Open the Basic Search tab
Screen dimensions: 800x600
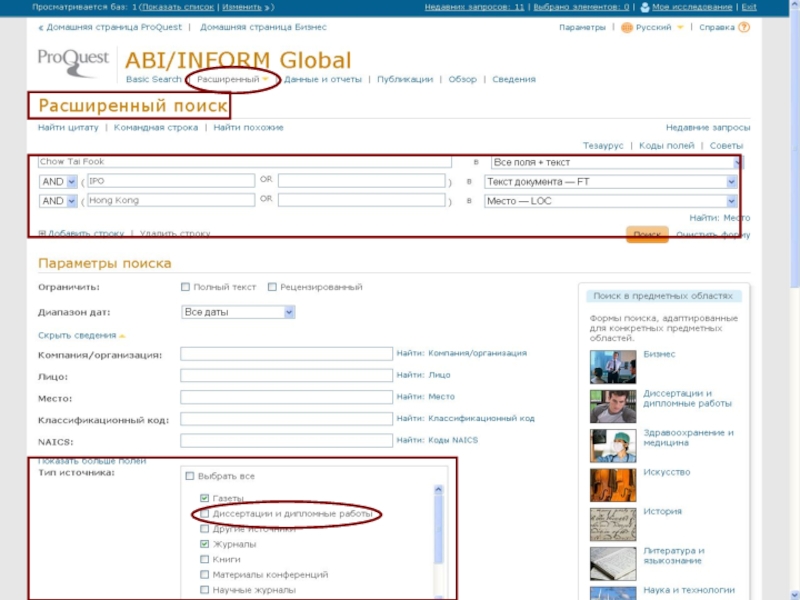click(x=154, y=79)
